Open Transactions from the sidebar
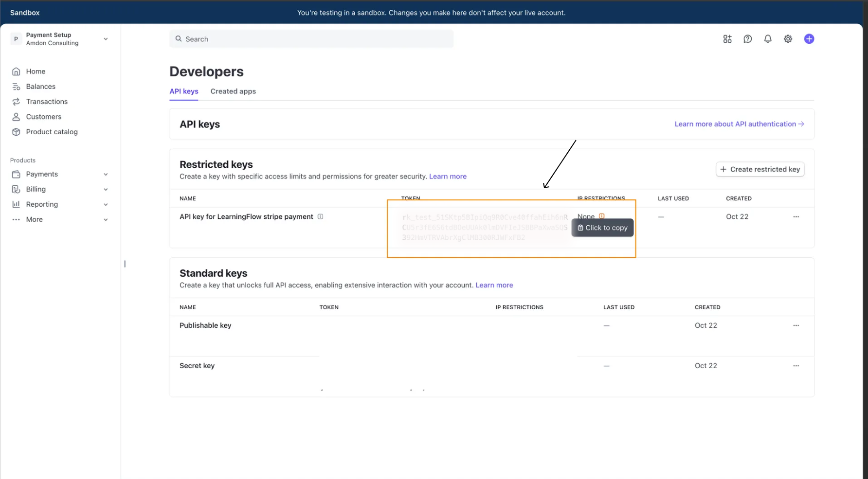 [x=17, y=101]
